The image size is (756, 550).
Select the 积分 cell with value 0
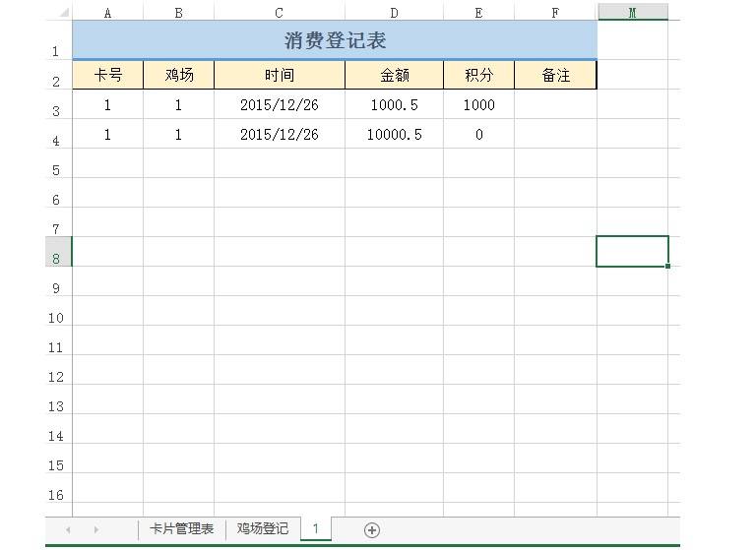478,134
